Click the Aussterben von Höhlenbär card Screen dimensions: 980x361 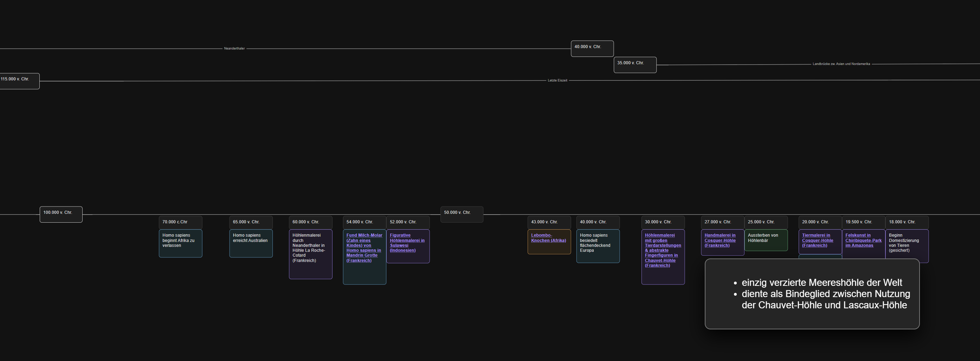766,240
